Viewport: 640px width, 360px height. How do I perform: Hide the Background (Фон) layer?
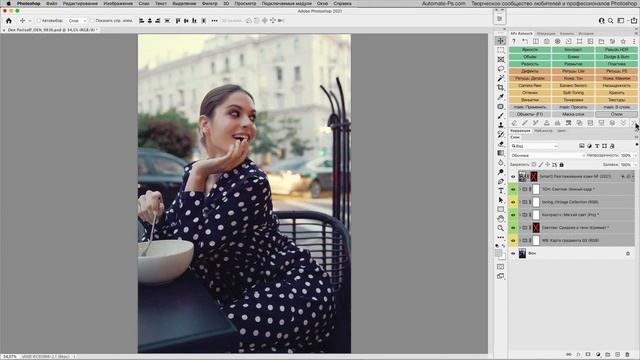click(x=513, y=253)
